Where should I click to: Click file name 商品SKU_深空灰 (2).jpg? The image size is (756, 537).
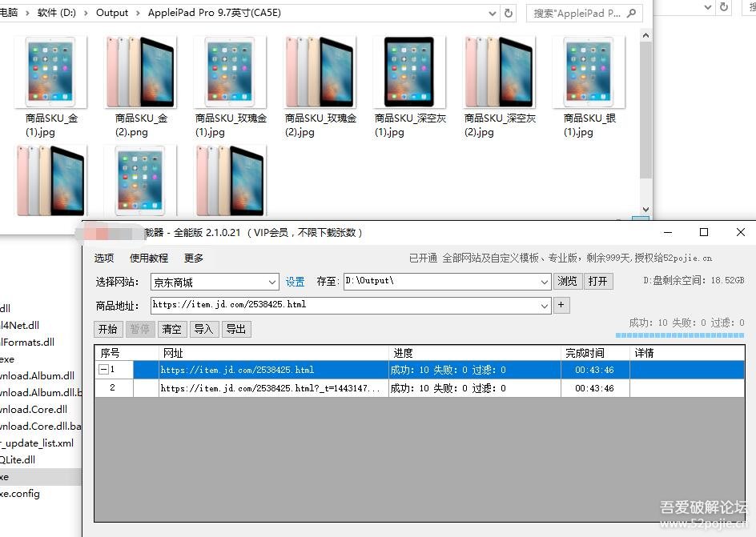(x=500, y=125)
